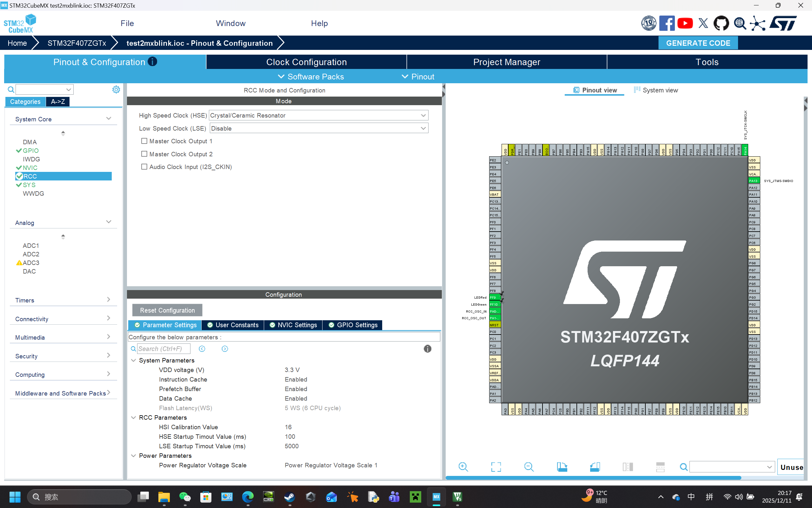Click the parameter info icon
Viewport: 812px width, 508px height.
tap(427, 349)
